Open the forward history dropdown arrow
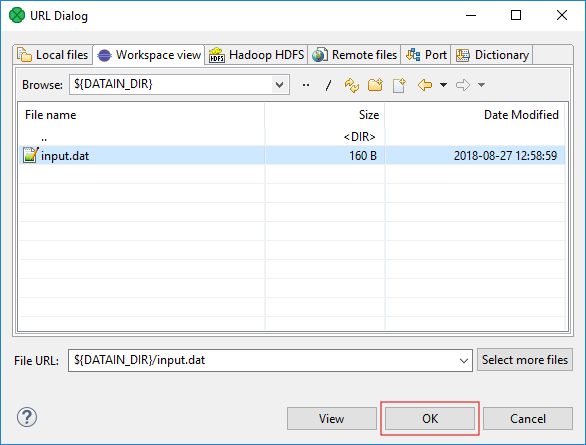The image size is (586, 445). (481, 85)
